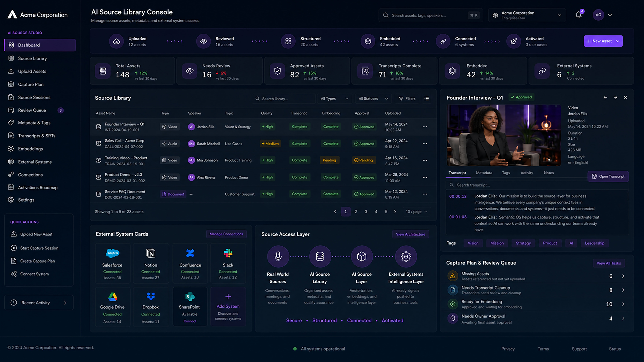Go to page 3 of the asset list
Screen dimensions: 644x362
(366, 212)
